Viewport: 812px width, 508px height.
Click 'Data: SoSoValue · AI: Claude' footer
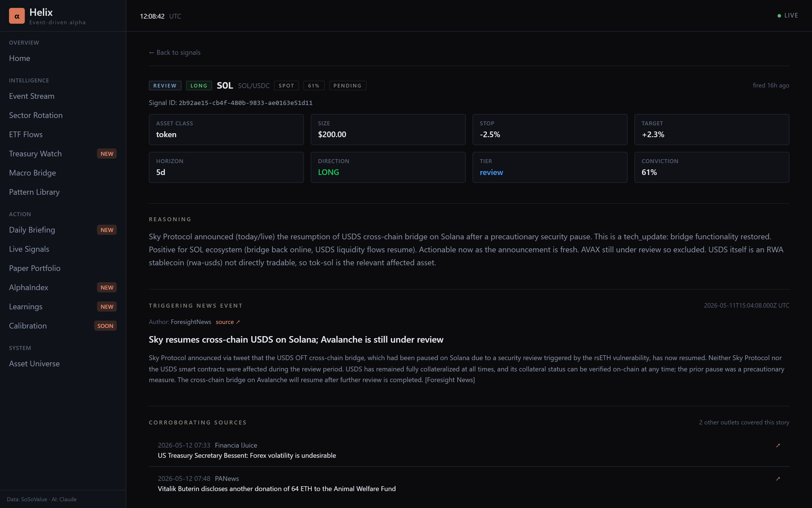point(42,499)
